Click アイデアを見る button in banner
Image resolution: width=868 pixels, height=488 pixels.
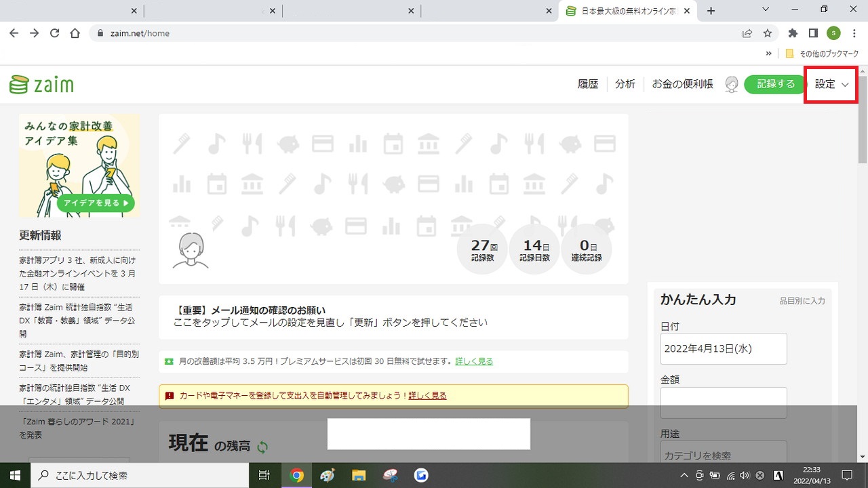pyautogui.click(x=96, y=203)
